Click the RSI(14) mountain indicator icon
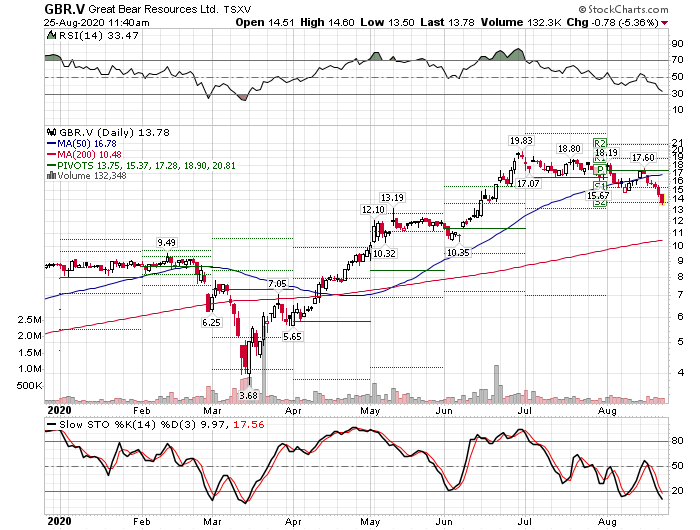This screenshot has width=700, height=530. [51, 35]
